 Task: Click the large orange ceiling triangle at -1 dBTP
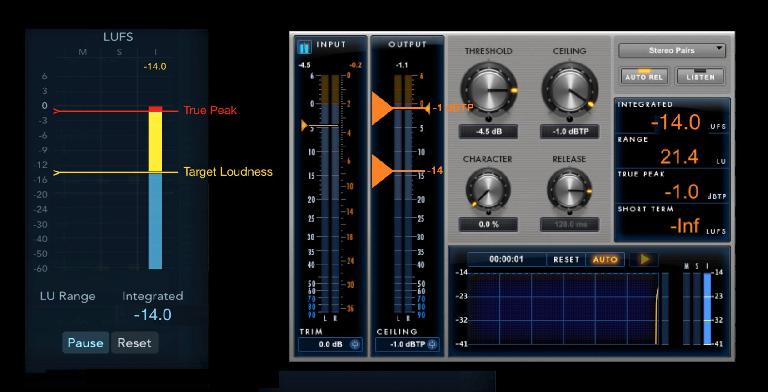point(382,108)
